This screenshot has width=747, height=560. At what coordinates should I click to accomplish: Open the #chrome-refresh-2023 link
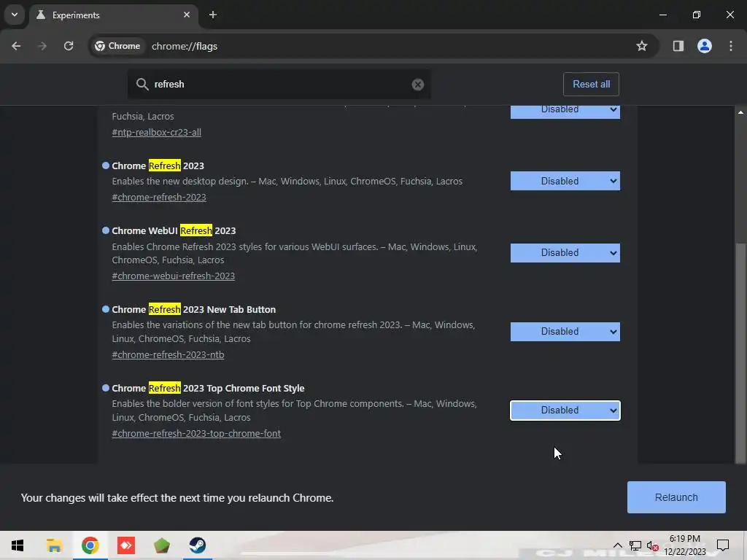[x=158, y=197]
